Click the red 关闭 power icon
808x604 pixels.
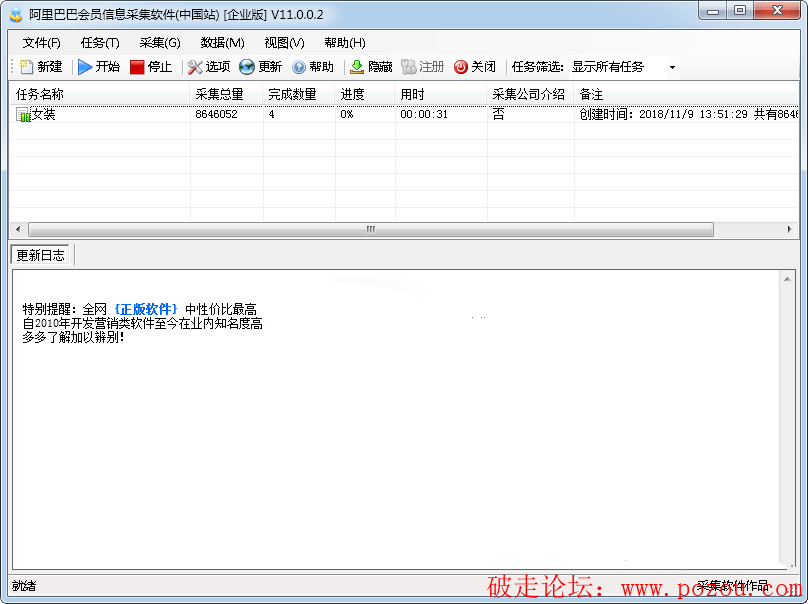(461, 67)
